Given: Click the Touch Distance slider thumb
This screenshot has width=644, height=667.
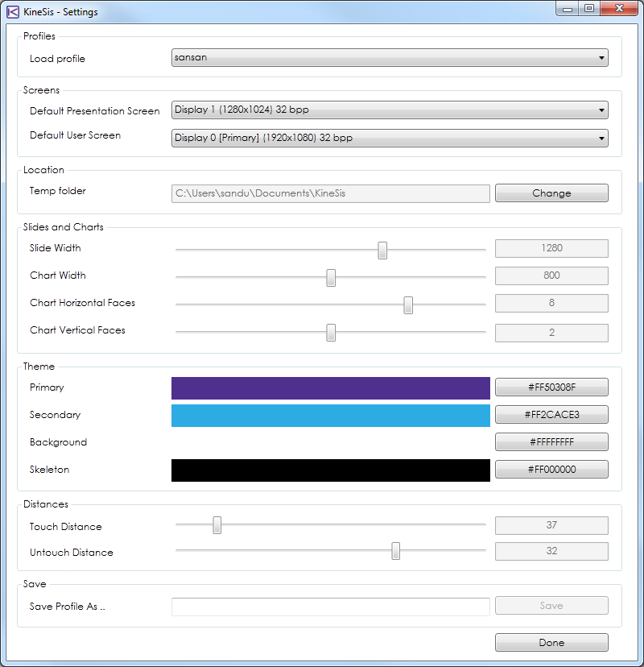Looking at the screenshot, I should [x=217, y=525].
